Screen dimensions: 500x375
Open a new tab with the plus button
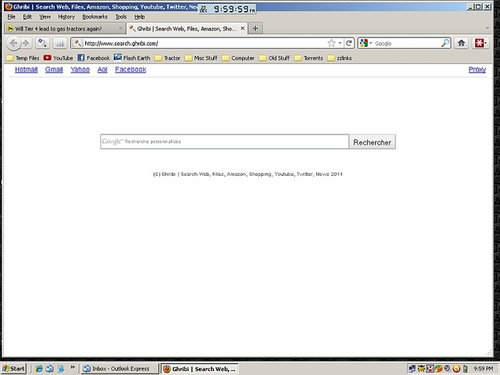(255, 29)
